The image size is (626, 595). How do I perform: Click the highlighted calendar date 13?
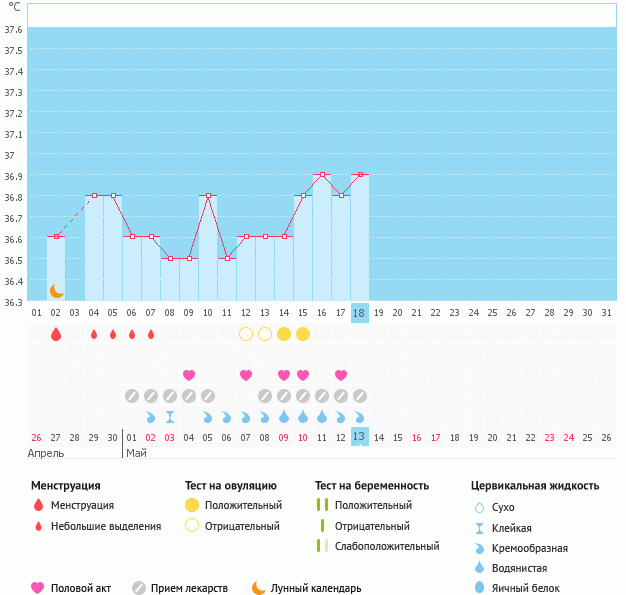coord(360,437)
